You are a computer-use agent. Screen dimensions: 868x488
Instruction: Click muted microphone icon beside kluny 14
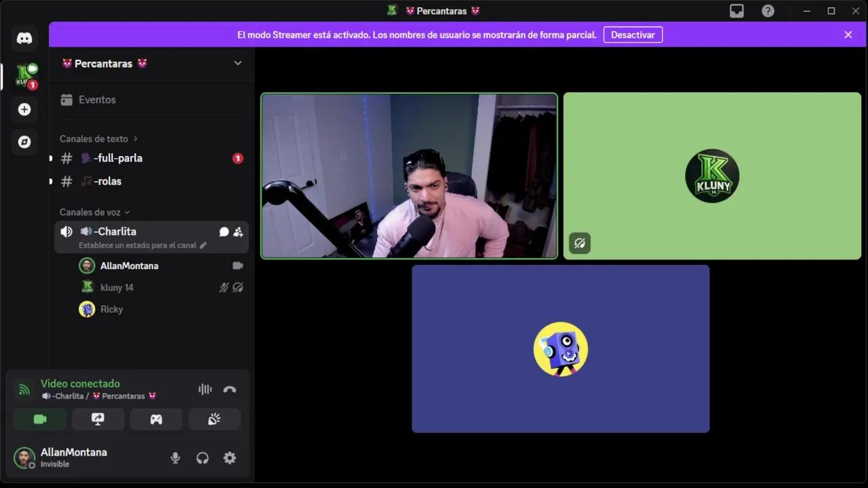tap(224, 287)
